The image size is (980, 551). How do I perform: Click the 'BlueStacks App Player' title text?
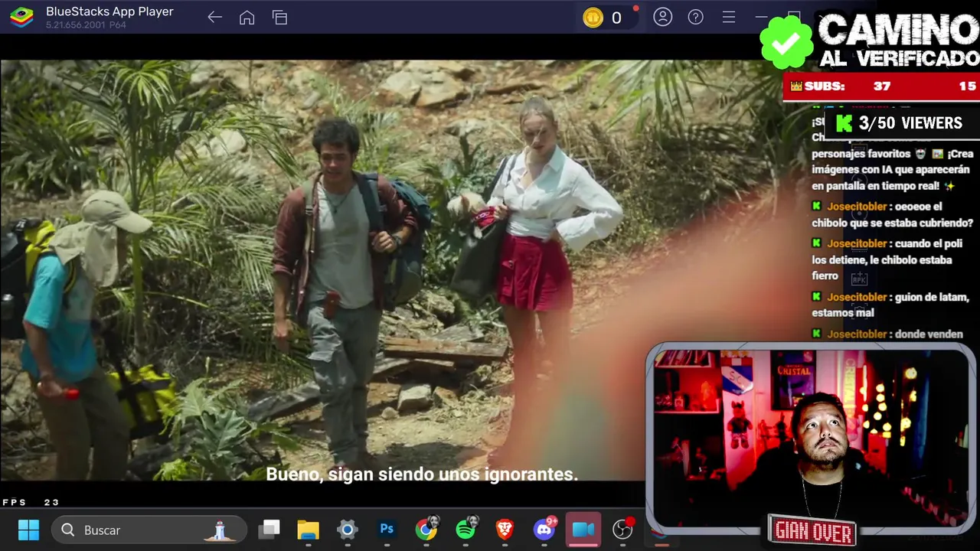coord(109,11)
